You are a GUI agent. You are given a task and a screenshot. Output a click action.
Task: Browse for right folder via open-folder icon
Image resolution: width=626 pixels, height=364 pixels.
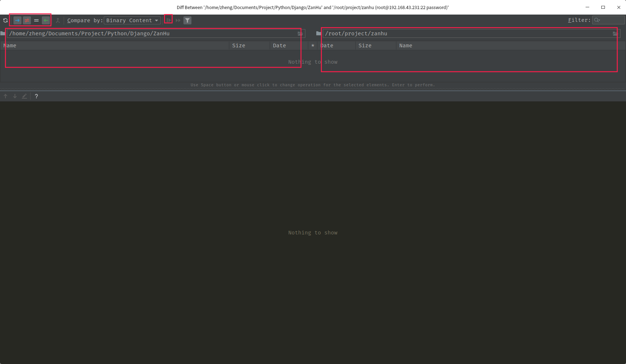pyautogui.click(x=615, y=33)
